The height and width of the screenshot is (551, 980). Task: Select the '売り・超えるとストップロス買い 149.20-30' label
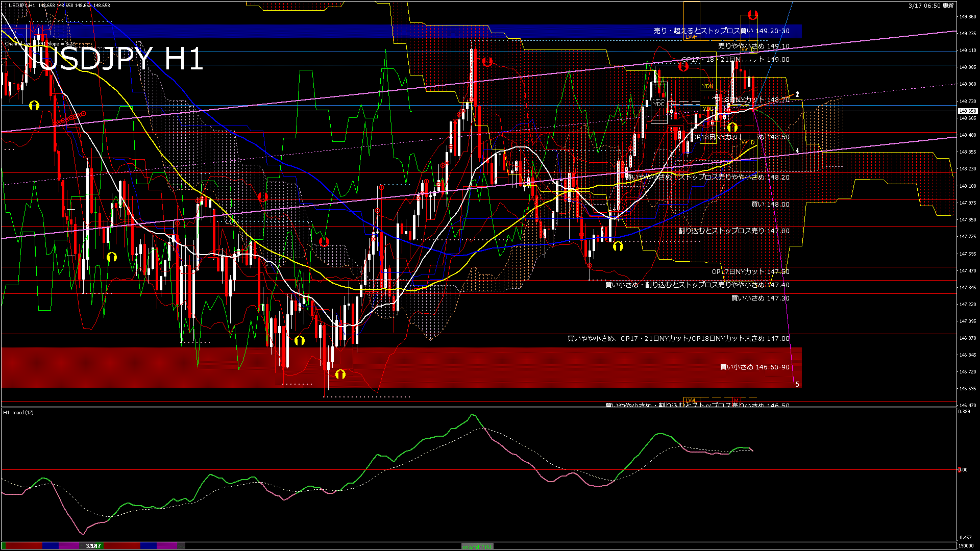click(x=721, y=31)
